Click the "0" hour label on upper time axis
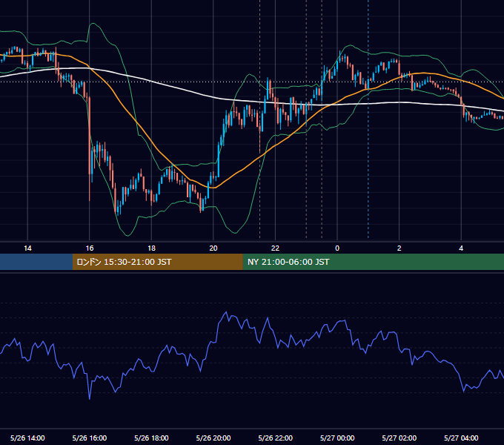Screen dimensions: 504x445 tap(337, 248)
